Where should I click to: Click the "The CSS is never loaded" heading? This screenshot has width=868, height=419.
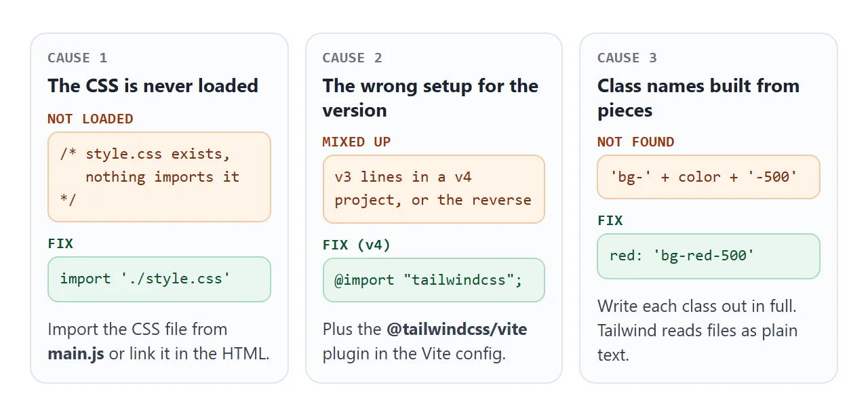point(153,86)
